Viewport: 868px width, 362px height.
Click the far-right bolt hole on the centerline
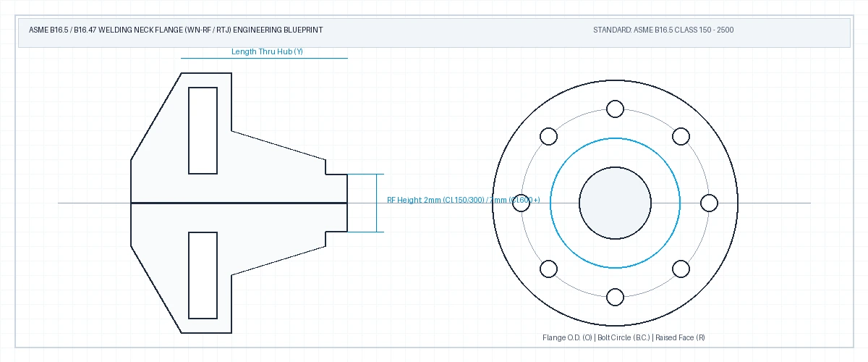709,203
